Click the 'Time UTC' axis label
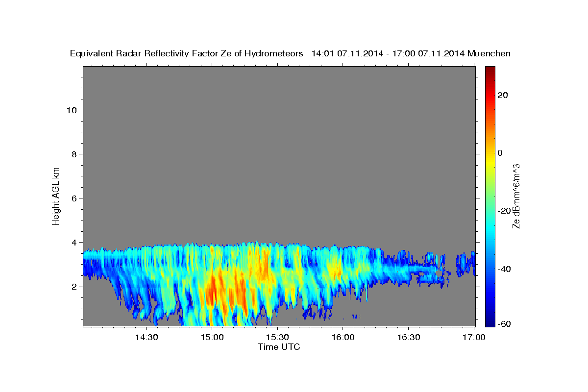This screenshot has height=392, width=588. coord(279,347)
